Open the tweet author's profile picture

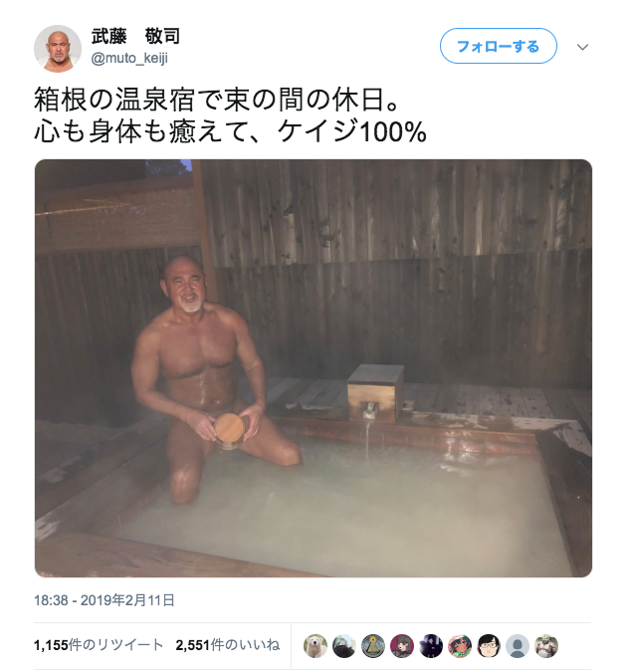pos(58,49)
